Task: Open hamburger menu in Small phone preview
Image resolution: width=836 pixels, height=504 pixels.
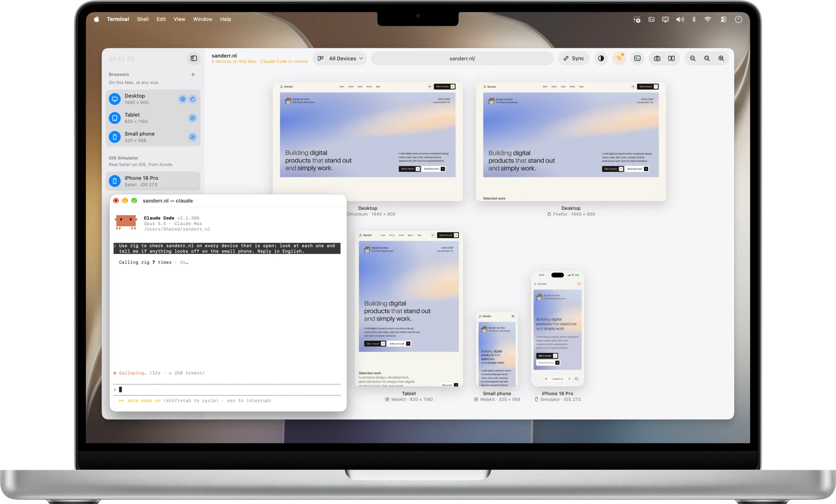Action: point(513,316)
